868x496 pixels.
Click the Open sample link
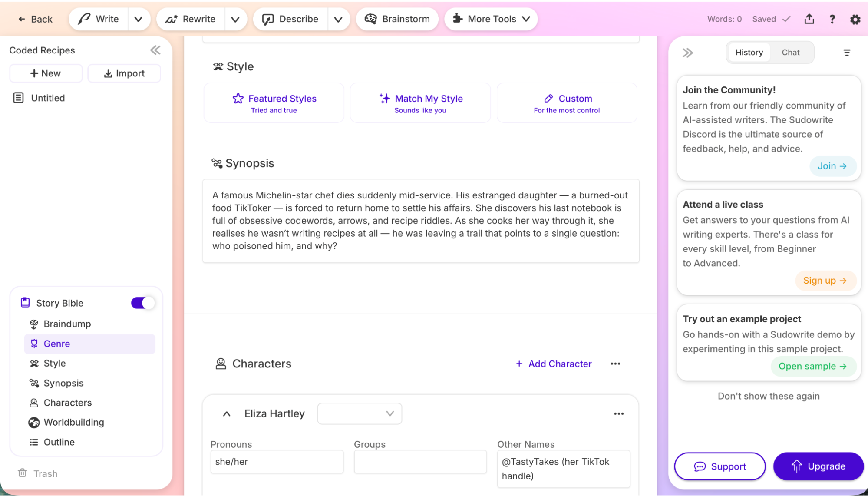[813, 366]
